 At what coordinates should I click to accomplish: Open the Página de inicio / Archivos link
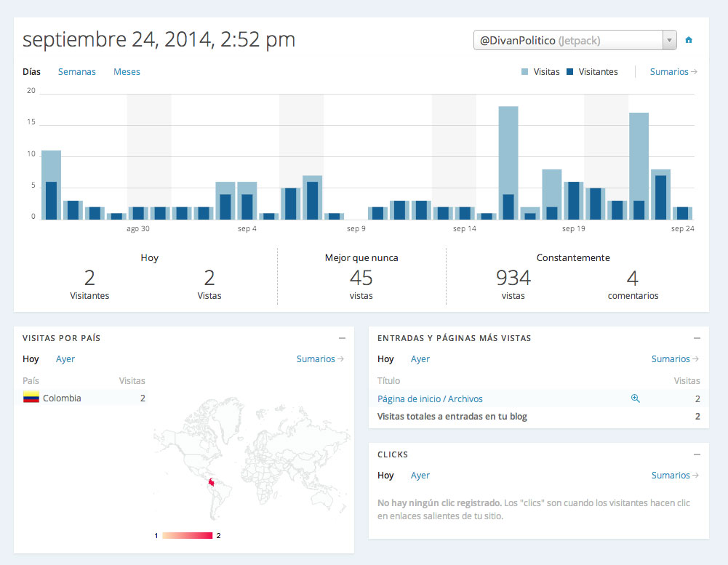pos(430,398)
